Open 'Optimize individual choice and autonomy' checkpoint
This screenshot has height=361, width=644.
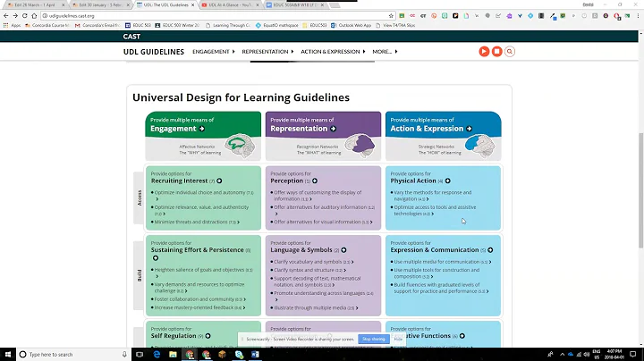pyautogui.click(x=202, y=196)
